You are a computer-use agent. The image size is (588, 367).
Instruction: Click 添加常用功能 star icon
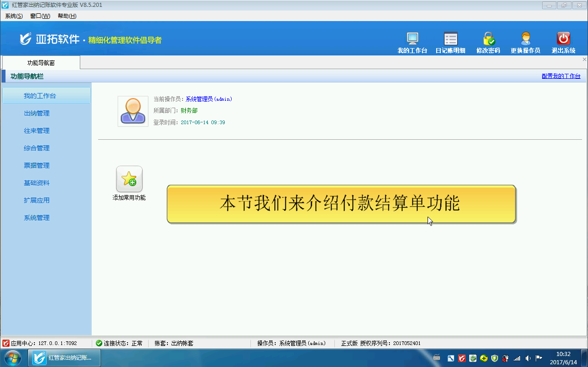129,179
